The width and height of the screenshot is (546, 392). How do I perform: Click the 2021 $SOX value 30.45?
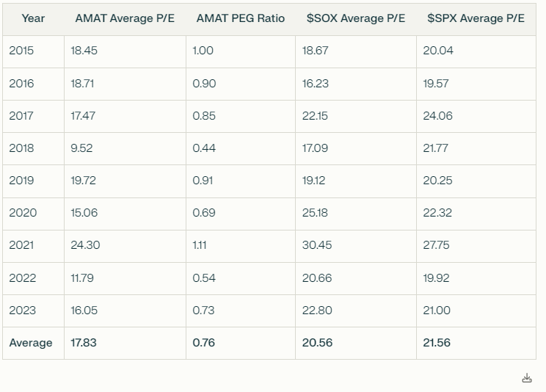pos(316,245)
